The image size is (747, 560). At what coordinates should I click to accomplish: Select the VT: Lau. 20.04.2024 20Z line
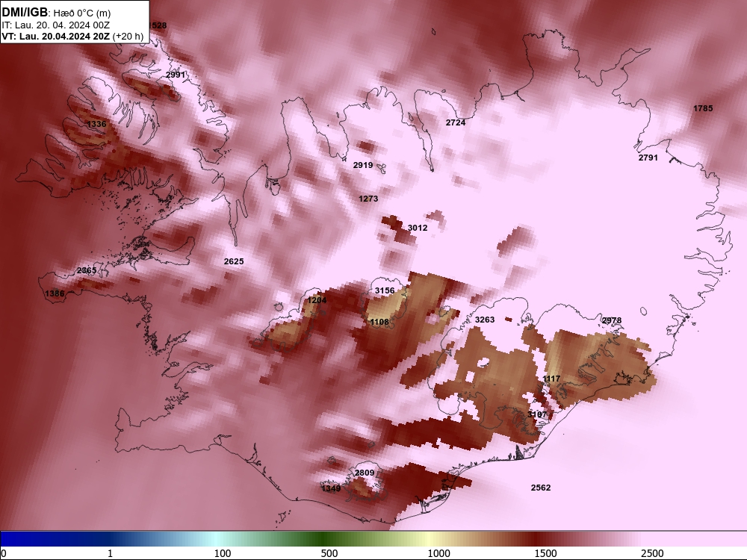[x=56, y=36]
